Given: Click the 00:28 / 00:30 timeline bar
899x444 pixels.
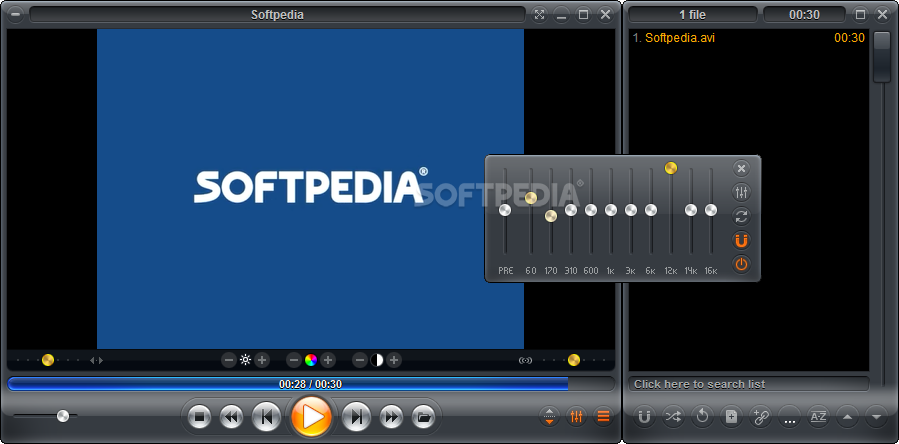Looking at the screenshot, I should coord(310,384).
